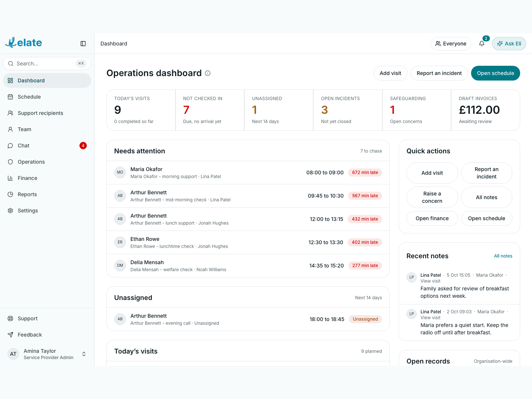Open the notifications bell
Screen dimensions: 532x399
[x=482, y=44]
